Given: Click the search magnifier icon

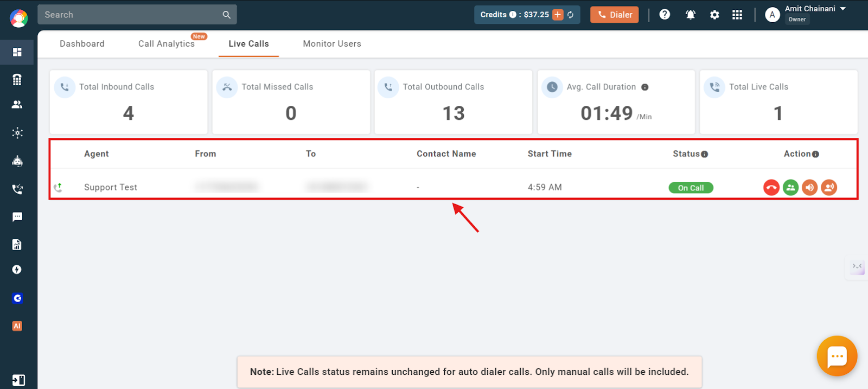Looking at the screenshot, I should [227, 15].
